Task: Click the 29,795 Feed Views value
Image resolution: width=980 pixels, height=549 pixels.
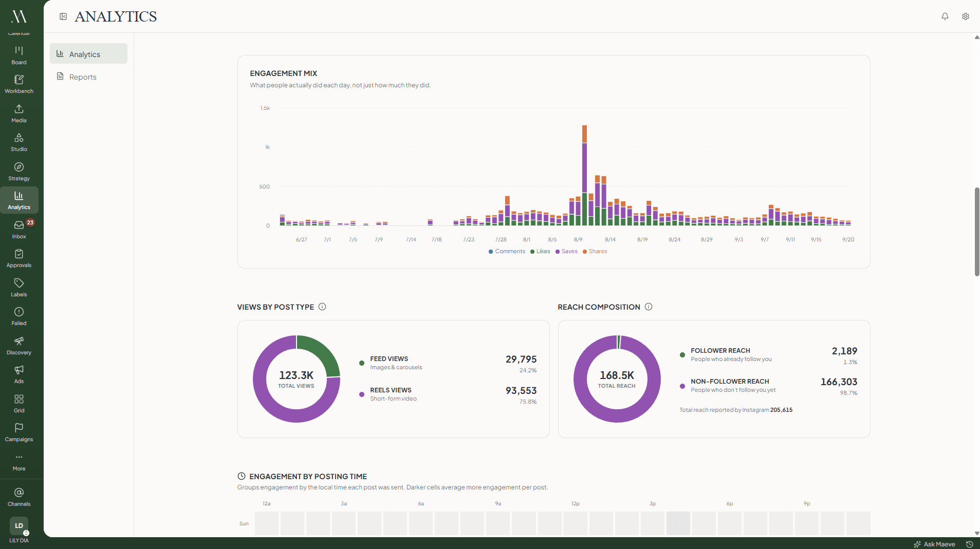Action: pyautogui.click(x=521, y=359)
